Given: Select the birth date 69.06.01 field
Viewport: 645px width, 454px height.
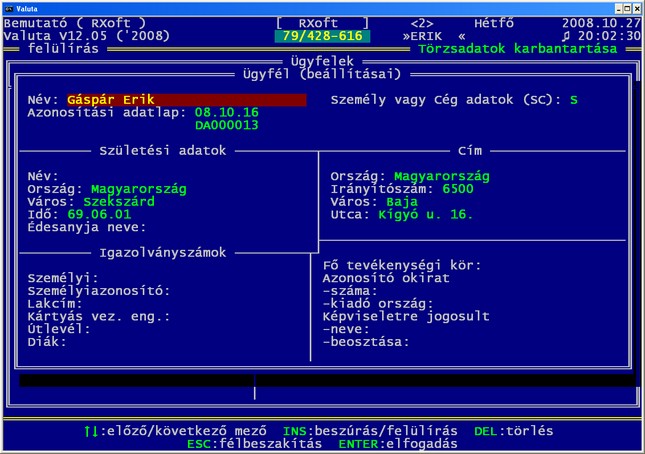Looking at the screenshot, I should tap(99, 214).
